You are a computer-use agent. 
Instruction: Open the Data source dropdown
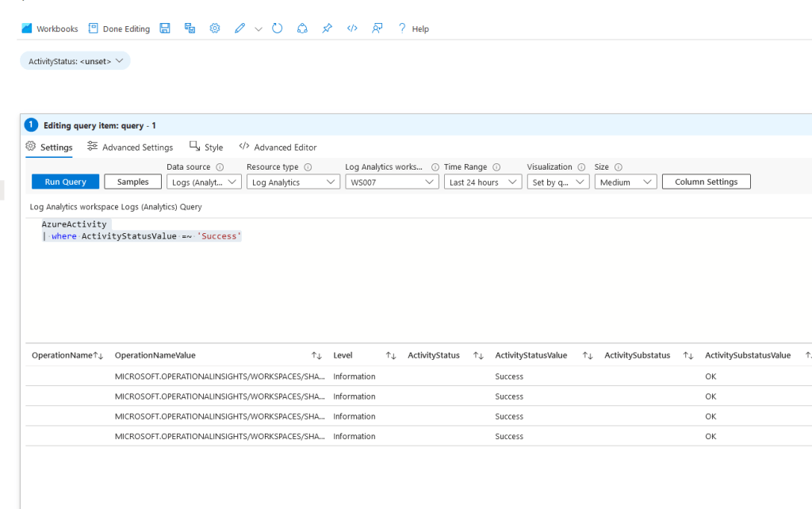[204, 182]
